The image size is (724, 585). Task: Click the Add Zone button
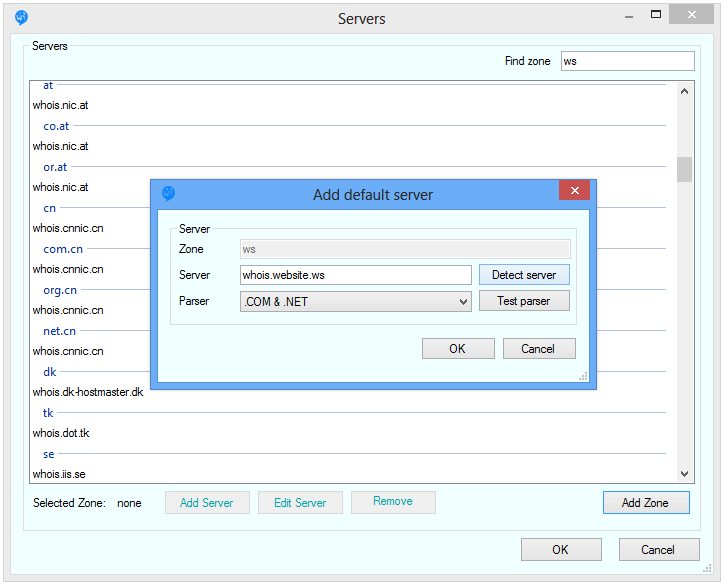tap(646, 502)
